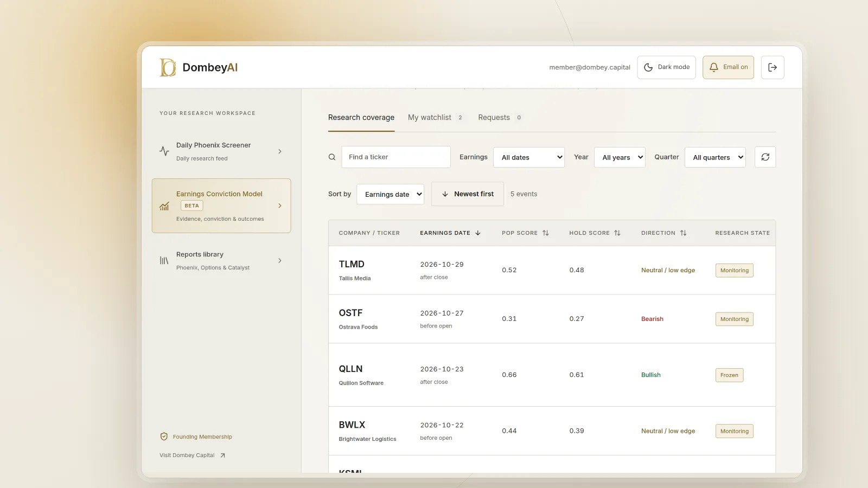Click the Earnings Date sort arrow
868x488 pixels.
click(x=478, y=233)
